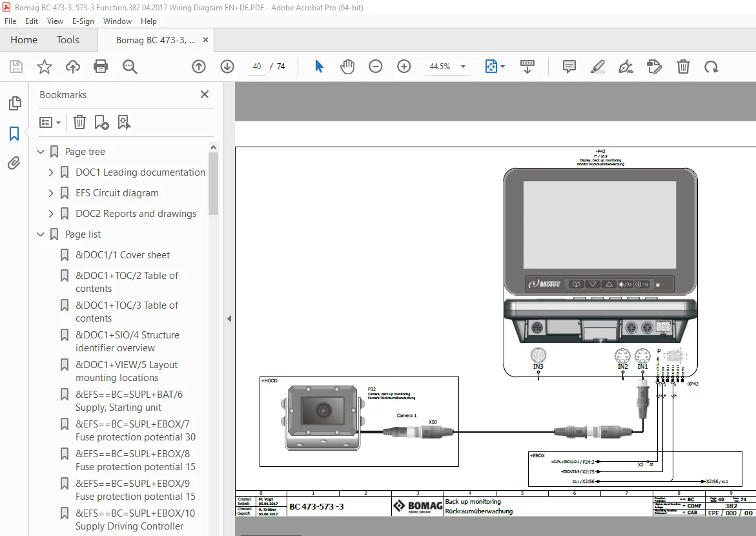Rotate the page view clockwise
The height and width of the screenshot is (536, 756).
tap(711, 67)
